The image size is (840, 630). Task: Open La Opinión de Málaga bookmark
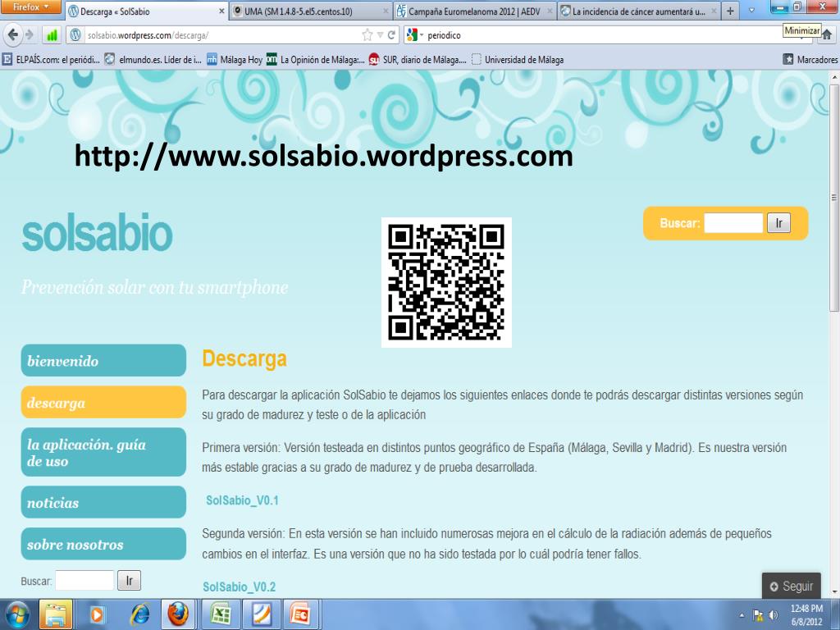tap(316, 59)
